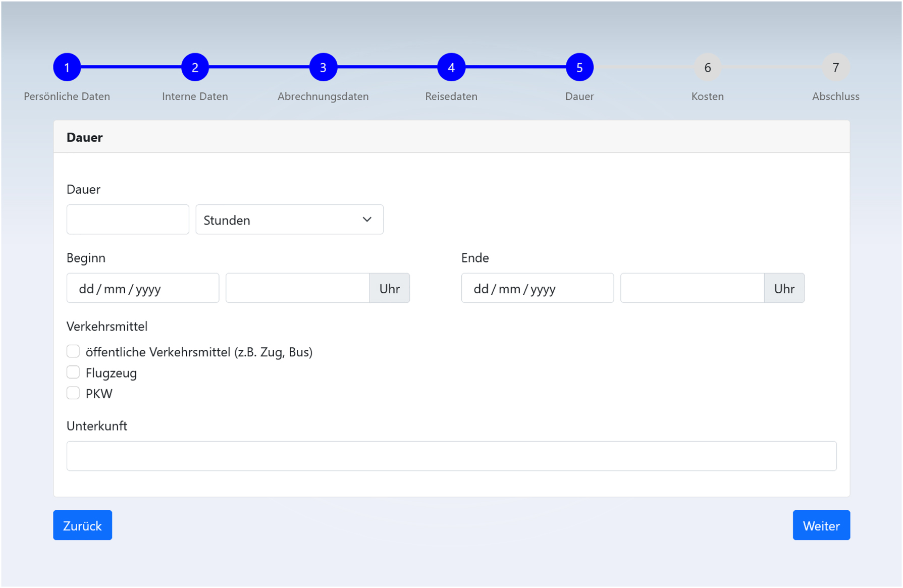Click the Beginn date field showing dd/mm/yyyy
This screenshot has width=903, height=588.
coord(142,288)
